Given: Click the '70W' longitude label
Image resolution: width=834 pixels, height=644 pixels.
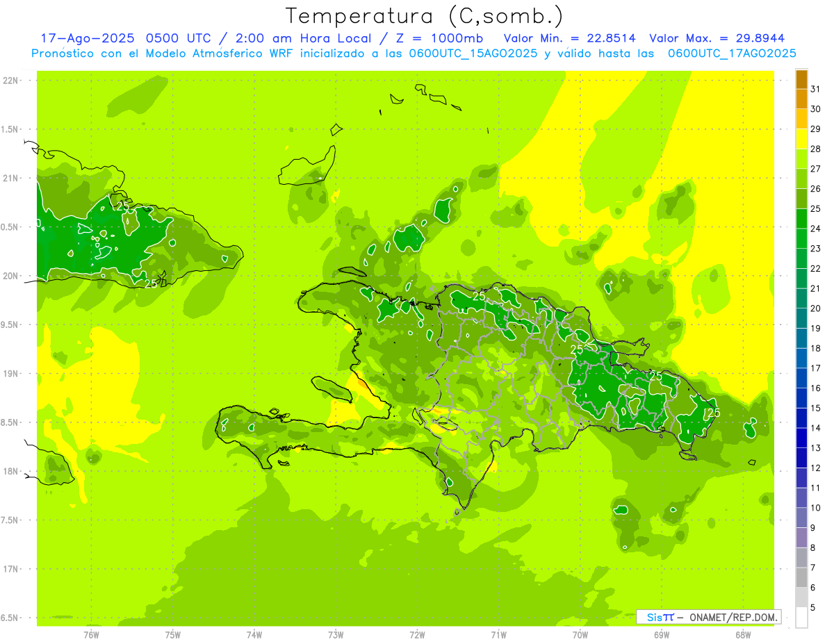Looking at the screenshot, I should click(x=580, y=635).
